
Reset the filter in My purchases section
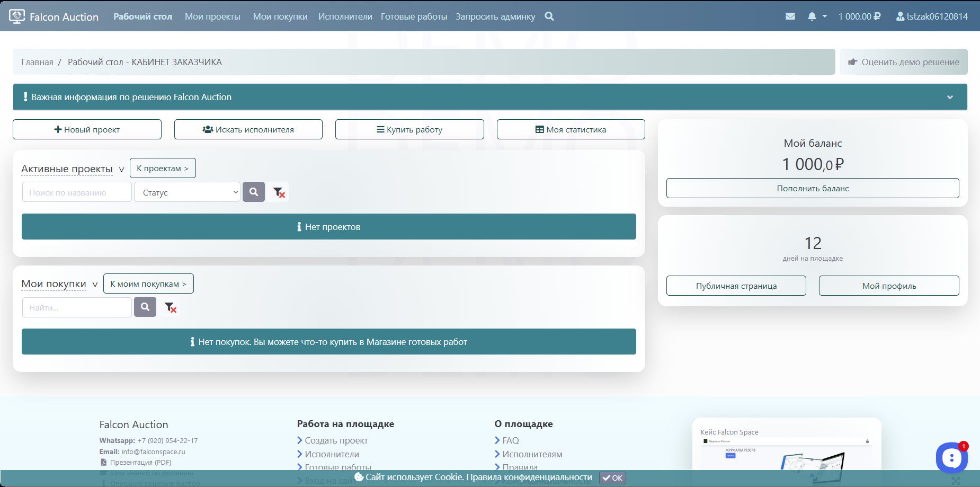coord(170,307)
